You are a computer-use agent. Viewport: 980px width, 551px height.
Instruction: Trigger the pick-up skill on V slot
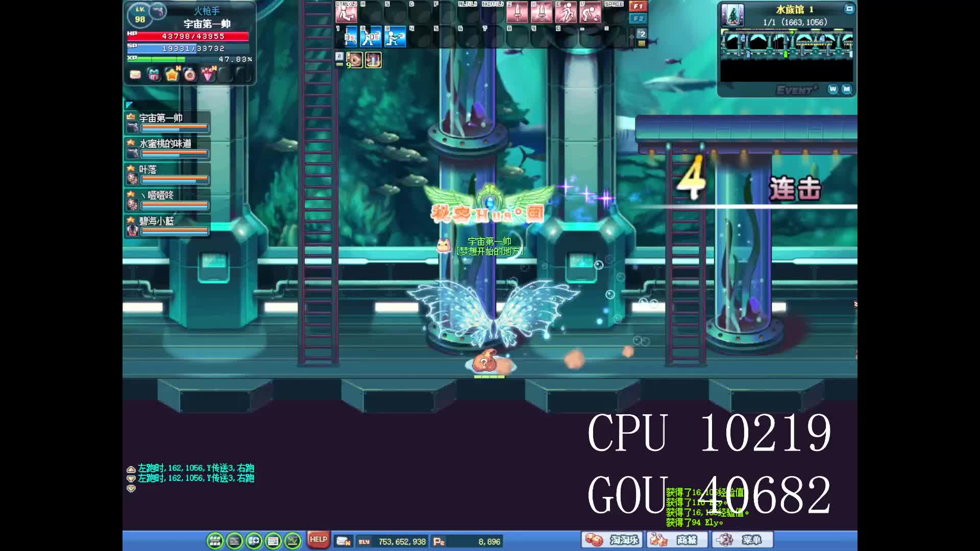click(x=590, y=12)
